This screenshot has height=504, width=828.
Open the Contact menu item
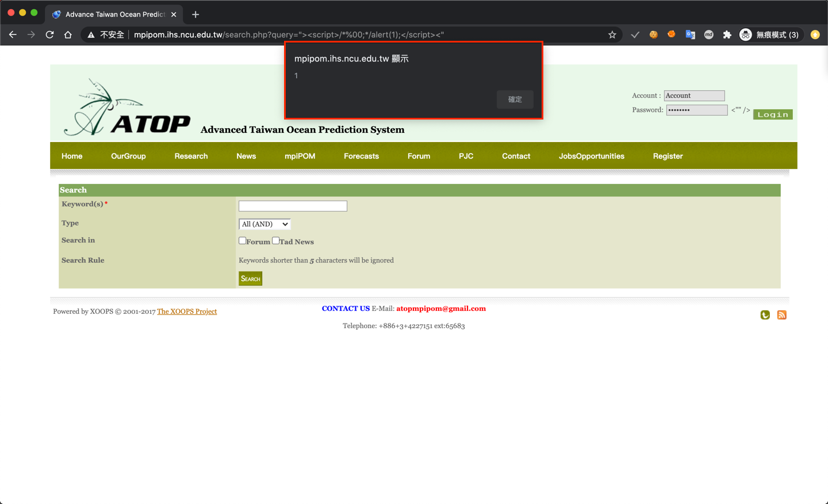pos(516,156)
